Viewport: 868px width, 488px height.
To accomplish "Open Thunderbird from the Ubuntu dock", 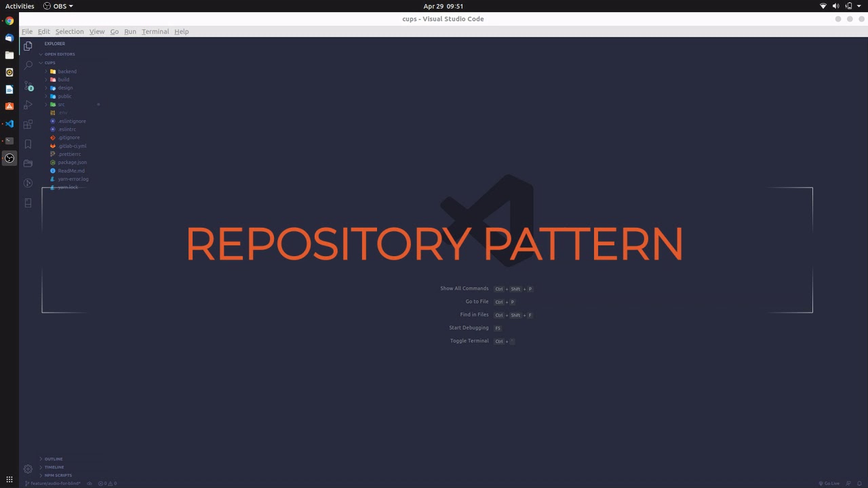I will point(9,38).
